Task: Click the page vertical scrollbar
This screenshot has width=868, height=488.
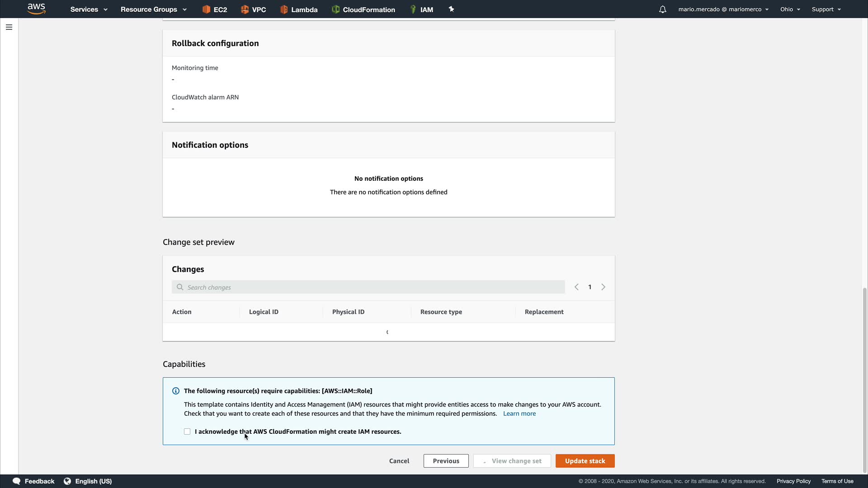Action: point(864,380)
